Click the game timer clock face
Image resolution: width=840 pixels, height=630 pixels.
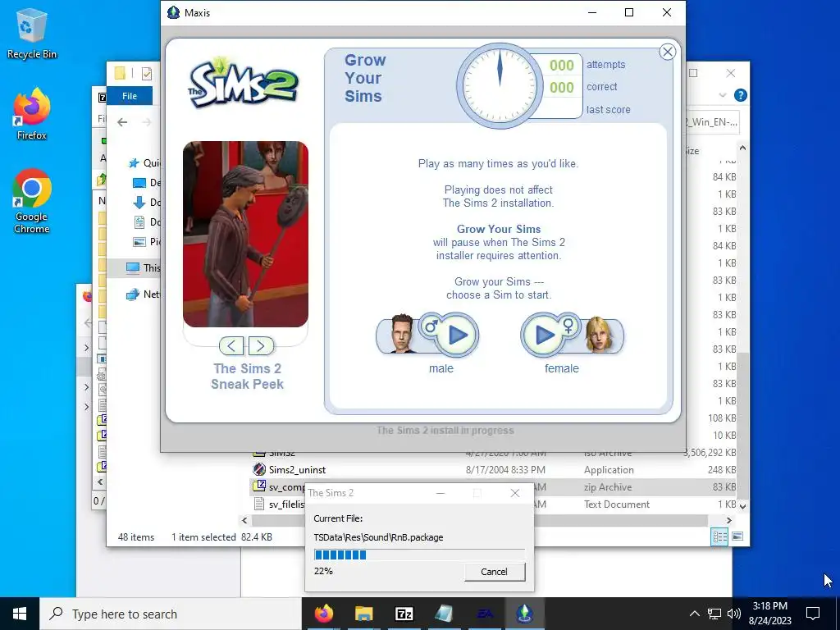click(x=500, y=85)
